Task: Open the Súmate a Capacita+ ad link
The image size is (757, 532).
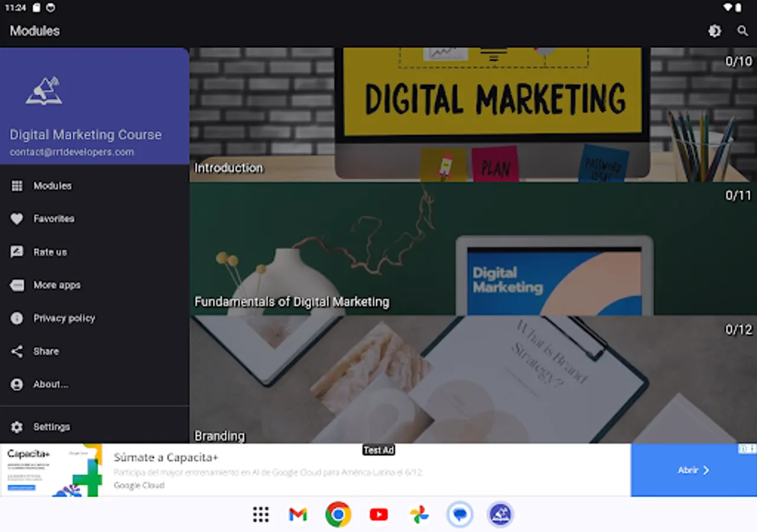Action: pyautogui.click(x=166, y=457)
